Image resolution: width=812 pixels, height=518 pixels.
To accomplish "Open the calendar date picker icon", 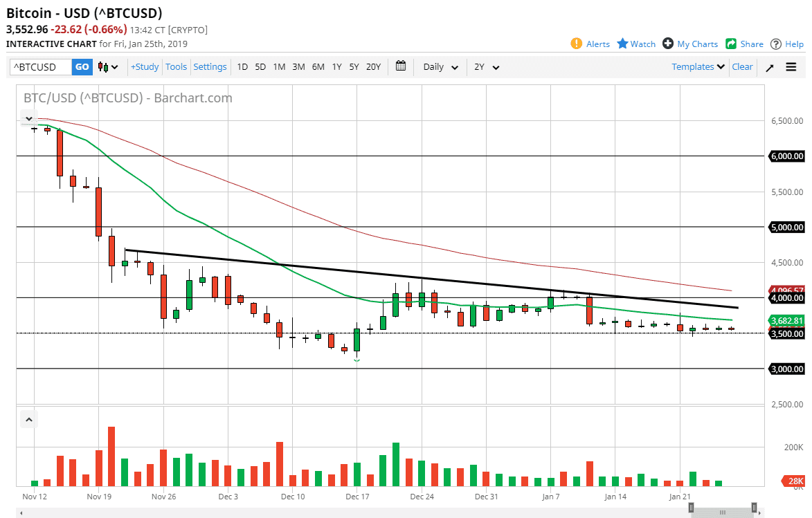I will [x=400, y=66].
